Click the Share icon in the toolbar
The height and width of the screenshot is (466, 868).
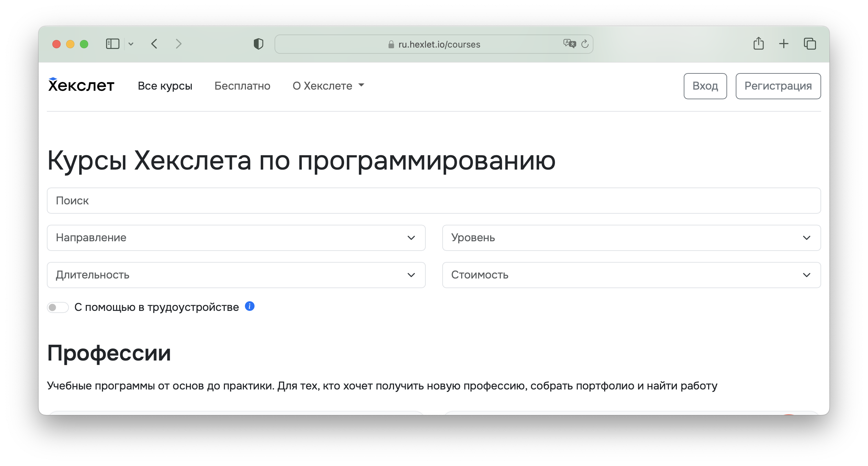pyautogui.click(x=758, y=44)
